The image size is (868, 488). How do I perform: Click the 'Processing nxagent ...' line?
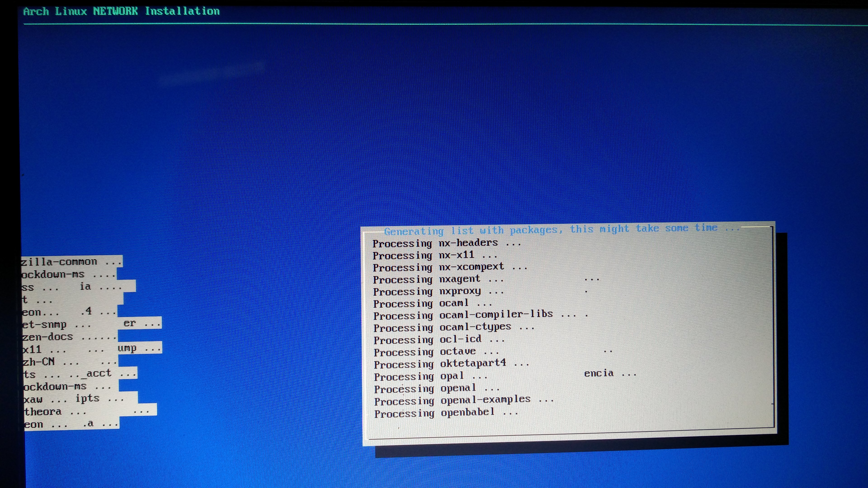[x=438, y=279]
